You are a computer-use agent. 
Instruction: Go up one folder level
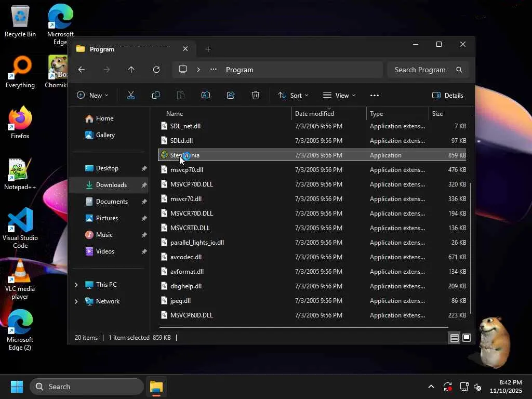131,70
